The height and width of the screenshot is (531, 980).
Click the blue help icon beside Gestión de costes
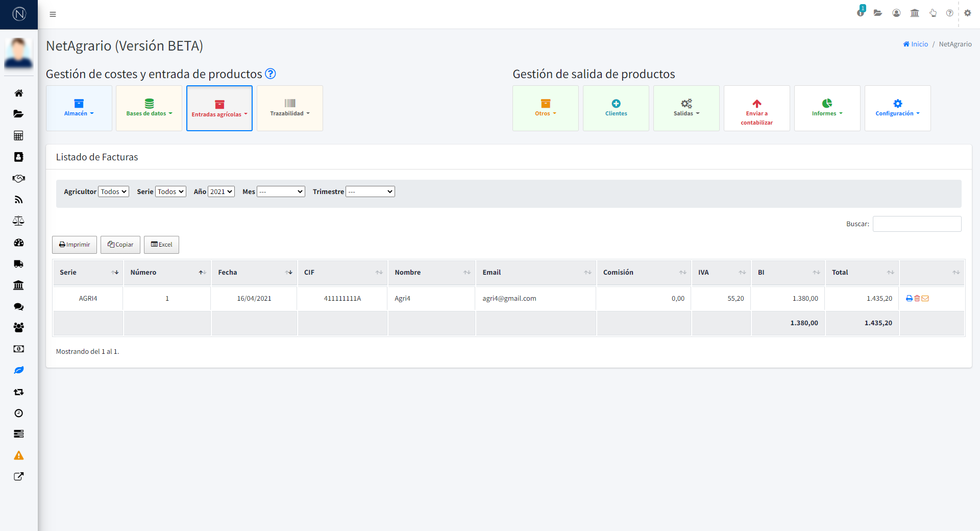click(271, 74)
